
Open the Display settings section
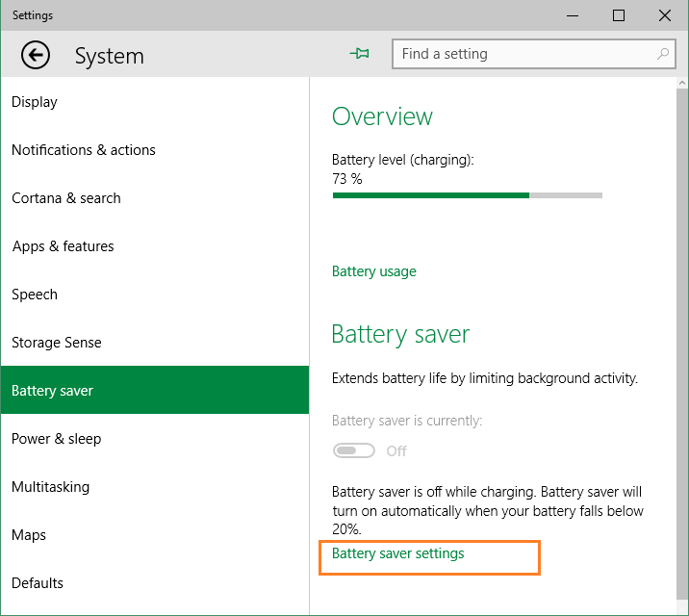[35, 102]
